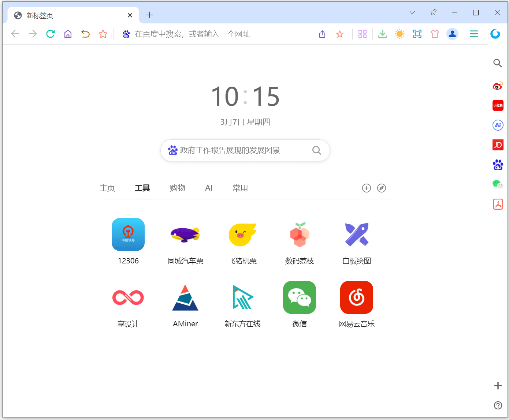This screenshot has height=420, width=509.
Task: Open the 网易云音乐 shortcut
Action: (x=357, y=304)
